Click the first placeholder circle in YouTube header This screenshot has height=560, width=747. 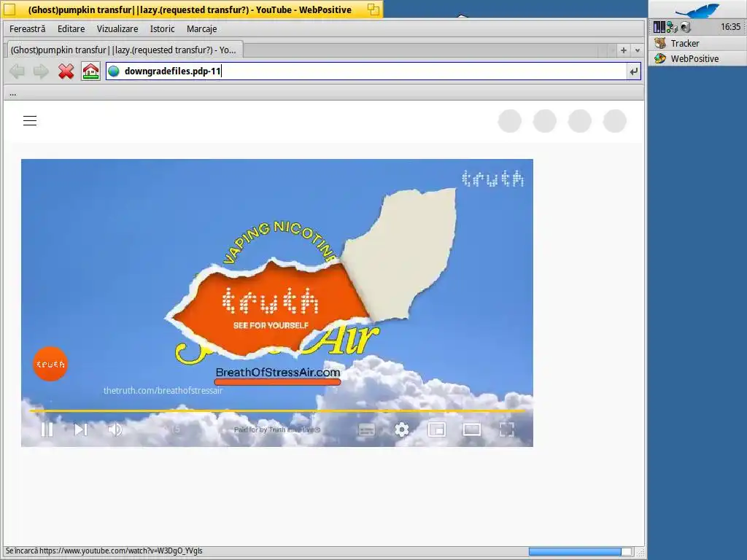510,120
